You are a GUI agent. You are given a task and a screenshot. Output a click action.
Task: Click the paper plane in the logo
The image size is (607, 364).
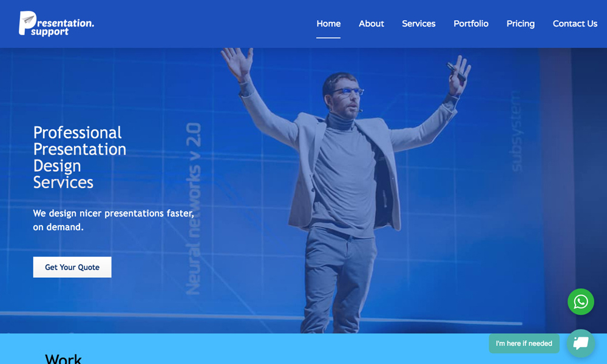point(26,22)
